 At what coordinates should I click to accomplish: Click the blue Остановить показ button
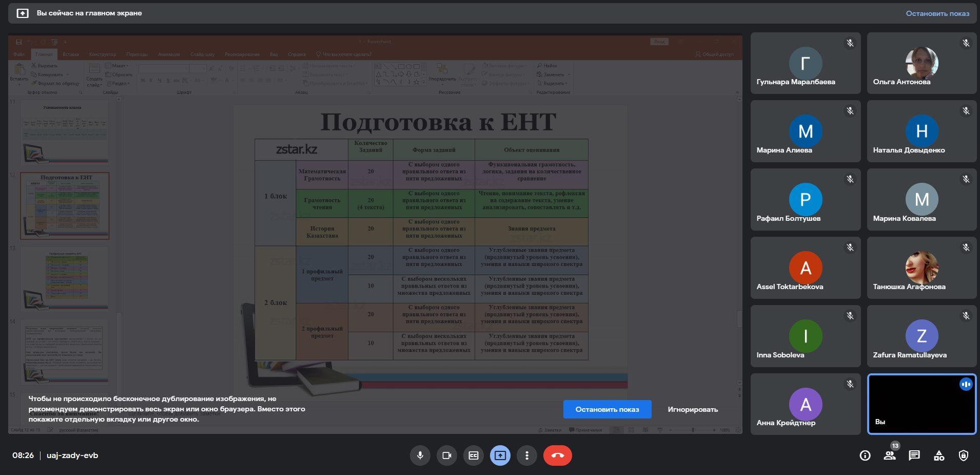tap(607, 409)
